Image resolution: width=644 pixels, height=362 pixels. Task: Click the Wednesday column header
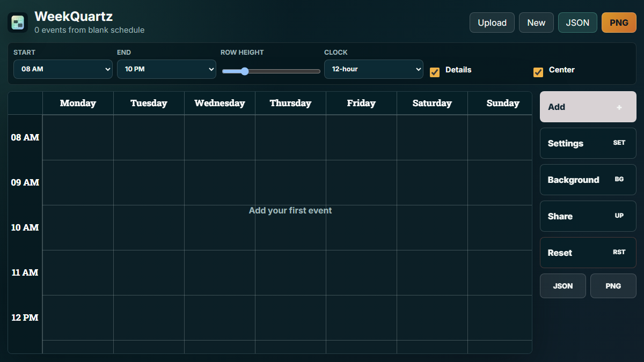click(219, 103)
